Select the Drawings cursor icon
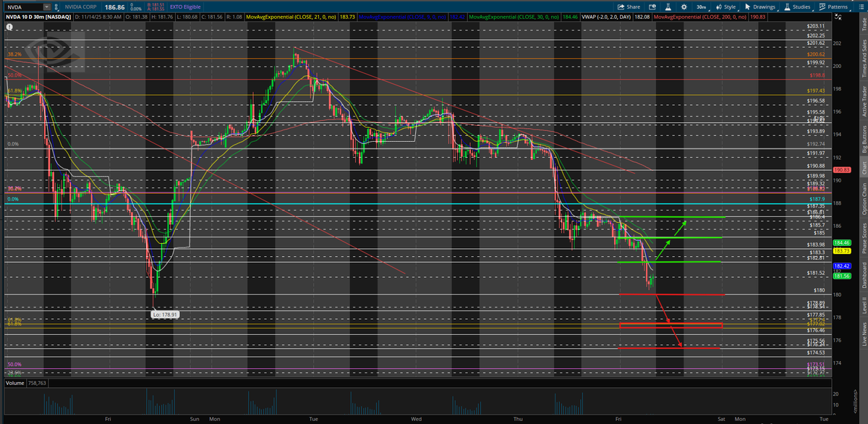This screenshot has height=424, width=868. tap(748, 7)
